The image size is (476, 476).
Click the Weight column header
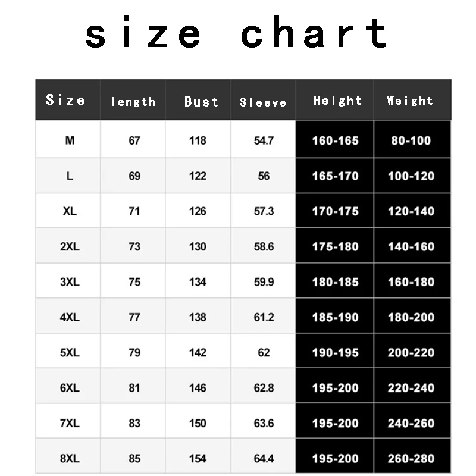pyautogui.click(x=410, y=101)
